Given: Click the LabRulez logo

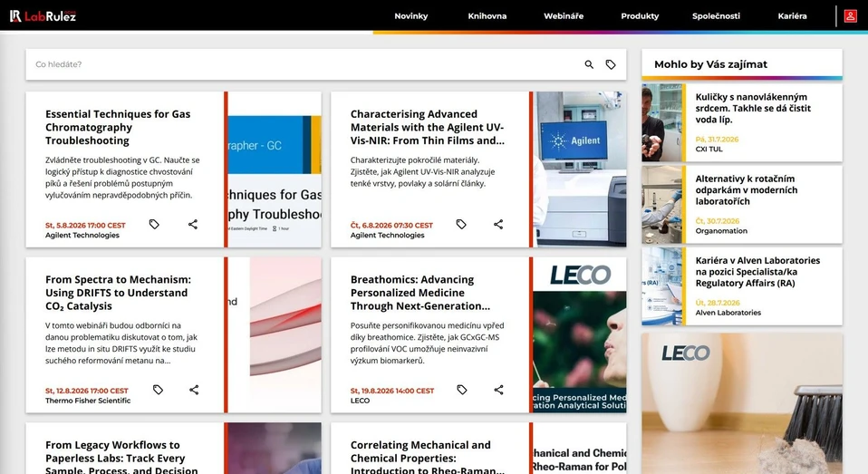Looking at the screenshot, I should click(x=43, y=16).
